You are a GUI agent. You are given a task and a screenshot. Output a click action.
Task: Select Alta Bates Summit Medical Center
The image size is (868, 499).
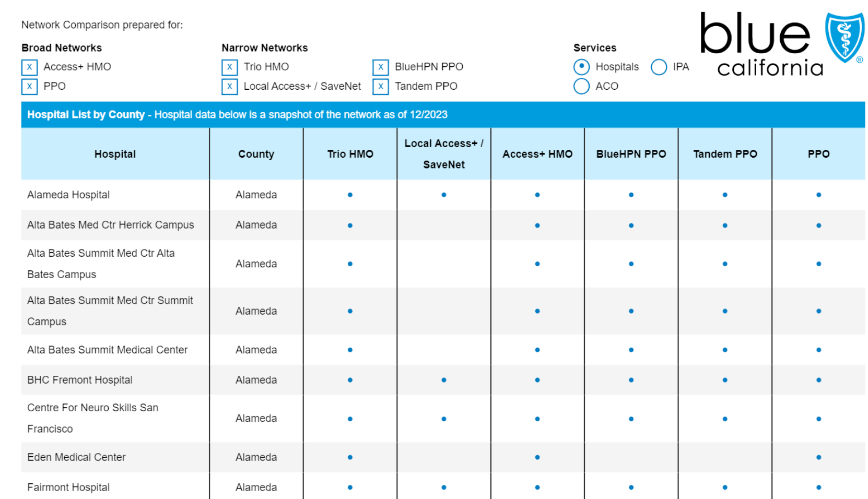pos(108,350)
